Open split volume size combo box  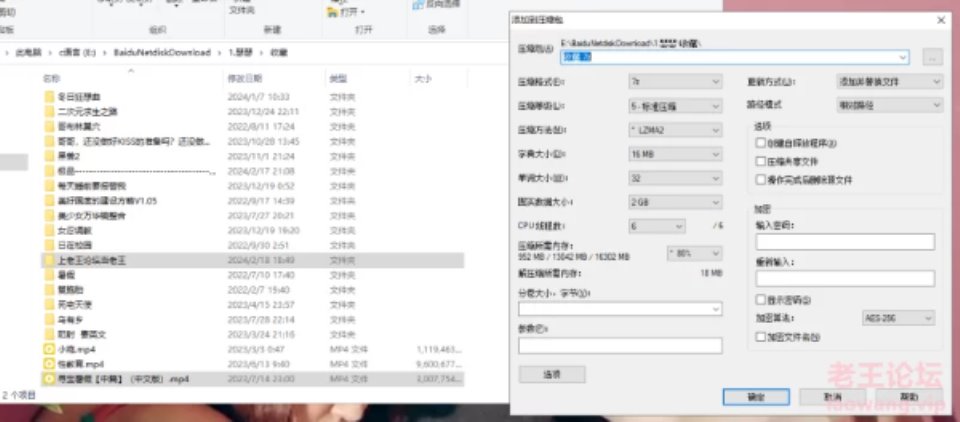pos(620,309)
